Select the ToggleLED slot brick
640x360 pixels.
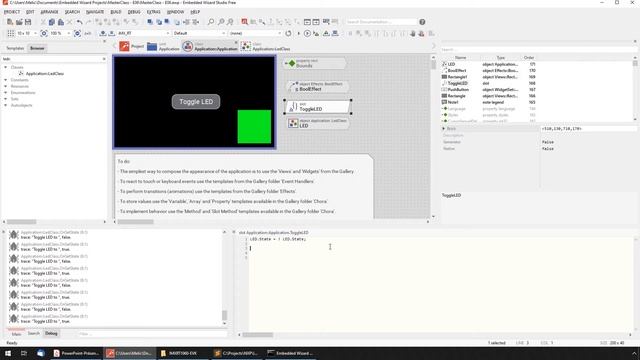[318, 107]
